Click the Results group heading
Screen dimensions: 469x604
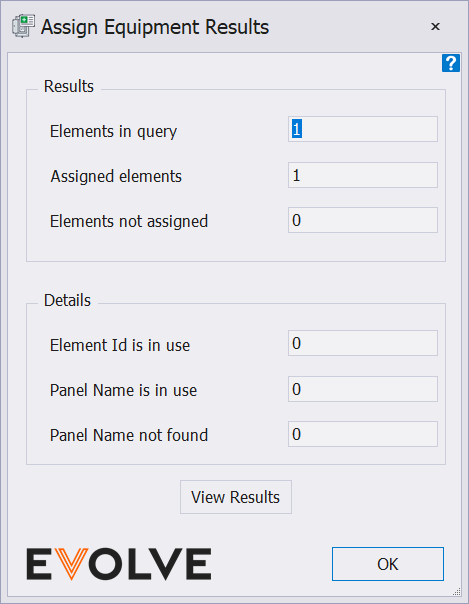69,86
